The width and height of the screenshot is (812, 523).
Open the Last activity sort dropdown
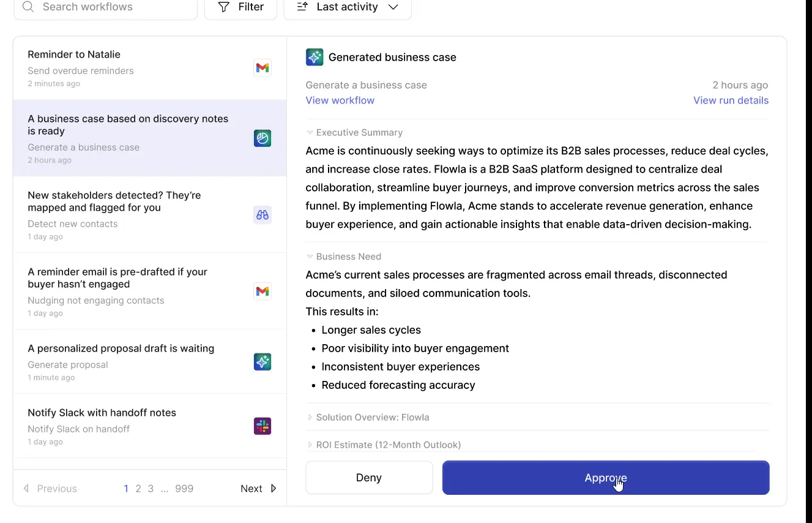click(348, 7)
